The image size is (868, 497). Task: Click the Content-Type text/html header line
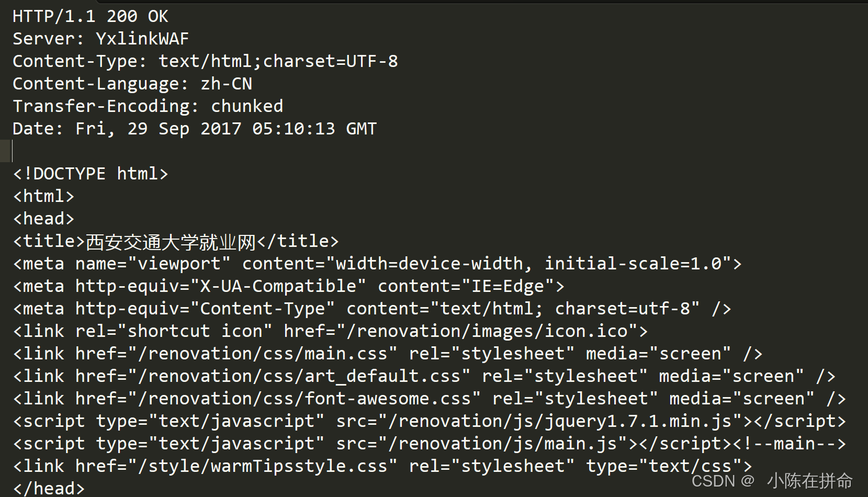[x=205, y=61]
